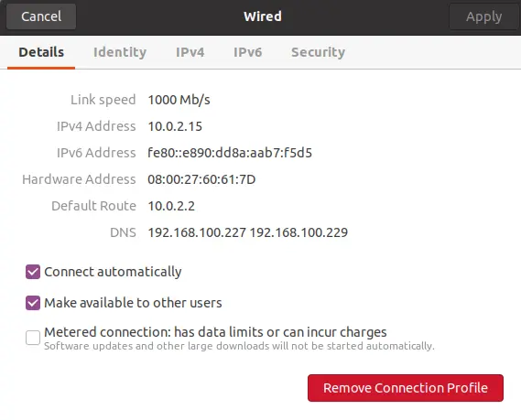Toggle Make available to other users checkbox
The width and height of the screenshot is (521, 420).
click(33, 303)
